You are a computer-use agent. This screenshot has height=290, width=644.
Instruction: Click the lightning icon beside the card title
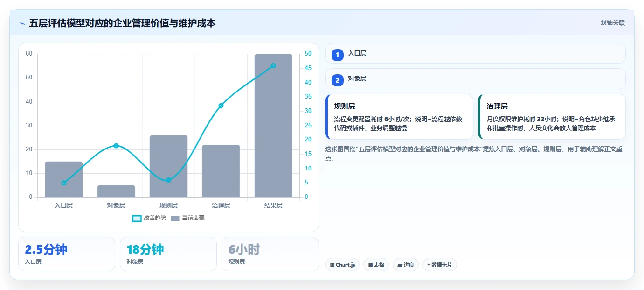pos(22,23)
